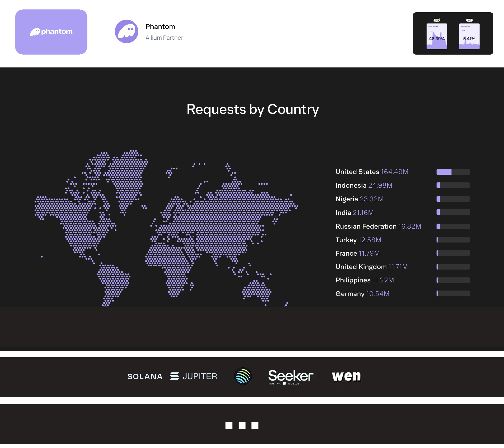Open the WEN 48.39% chart thumbnail
Viewport: 504px width, 448px height.
[437, 36]
